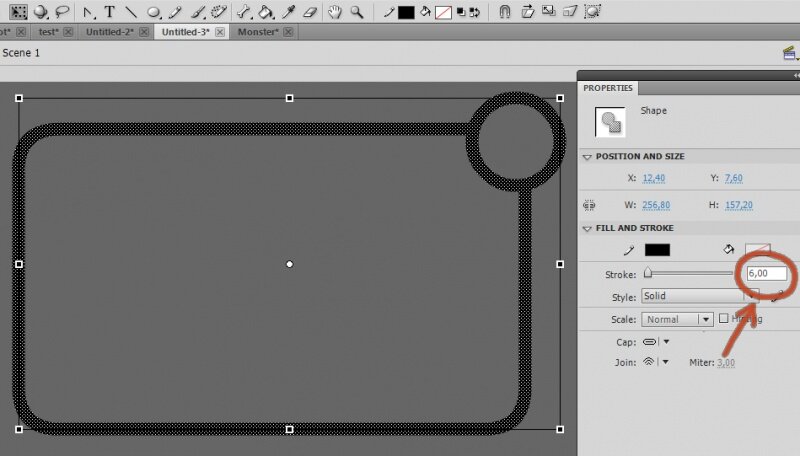Switch to the Monster document tab
The image size is (800, 456).
pyautogui.click(x=259, y=32)
